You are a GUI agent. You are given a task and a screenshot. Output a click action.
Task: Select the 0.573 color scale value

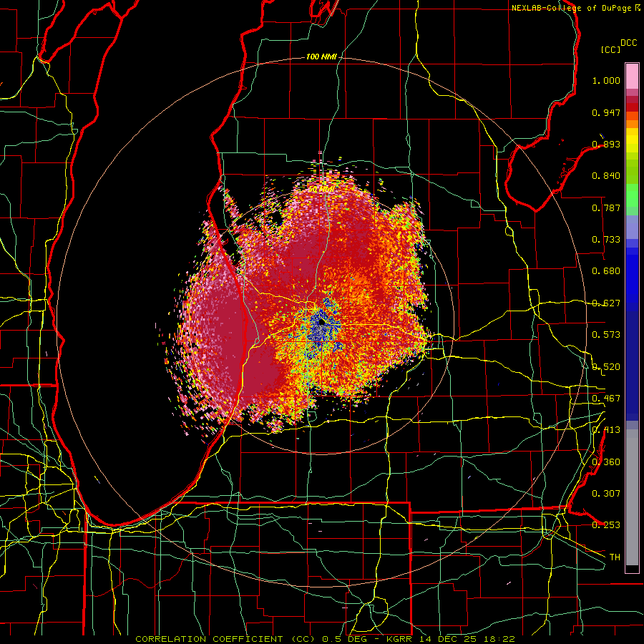point(606,335)
